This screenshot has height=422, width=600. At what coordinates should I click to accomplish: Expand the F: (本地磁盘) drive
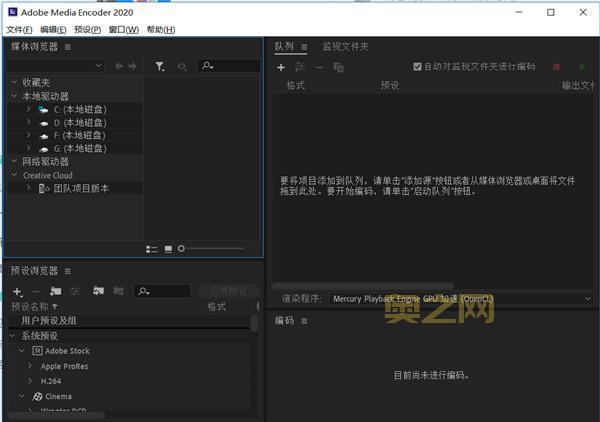click(28, 135)
